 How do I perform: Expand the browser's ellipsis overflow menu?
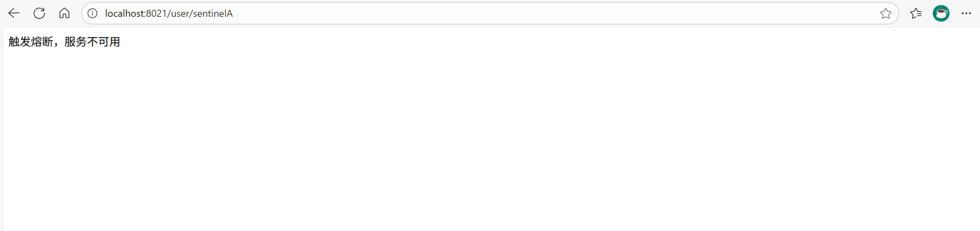[966, 13]
